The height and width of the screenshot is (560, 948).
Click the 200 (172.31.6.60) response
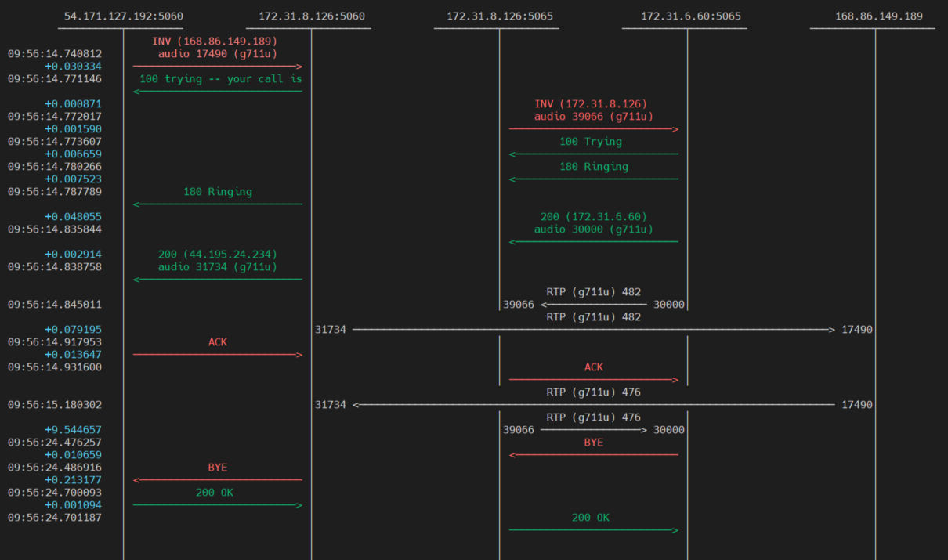594,216
